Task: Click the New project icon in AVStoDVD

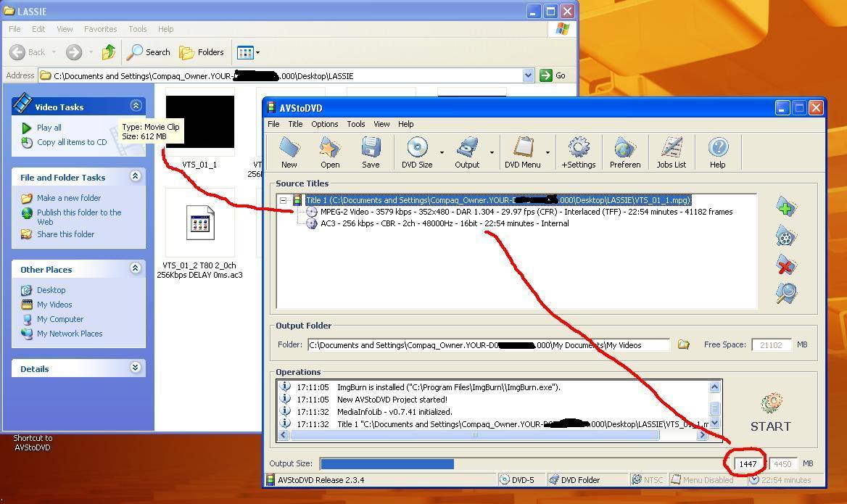Action: pyautogui.click(x=289, y=152)
